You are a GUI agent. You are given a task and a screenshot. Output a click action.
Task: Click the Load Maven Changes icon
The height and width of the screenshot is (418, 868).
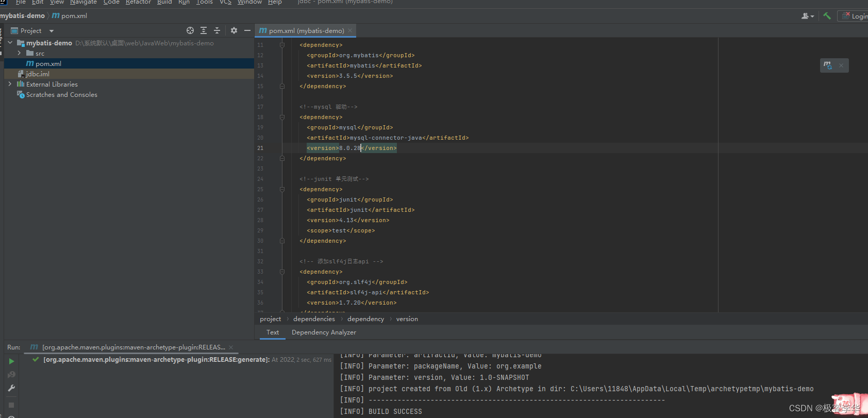828,65
